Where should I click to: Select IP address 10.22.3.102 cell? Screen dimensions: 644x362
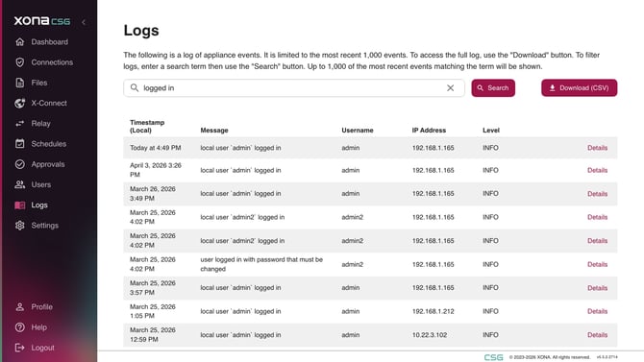click(430, 335)
